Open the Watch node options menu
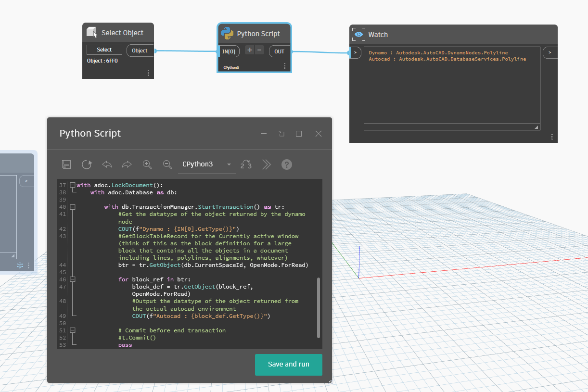 (551, 137)
